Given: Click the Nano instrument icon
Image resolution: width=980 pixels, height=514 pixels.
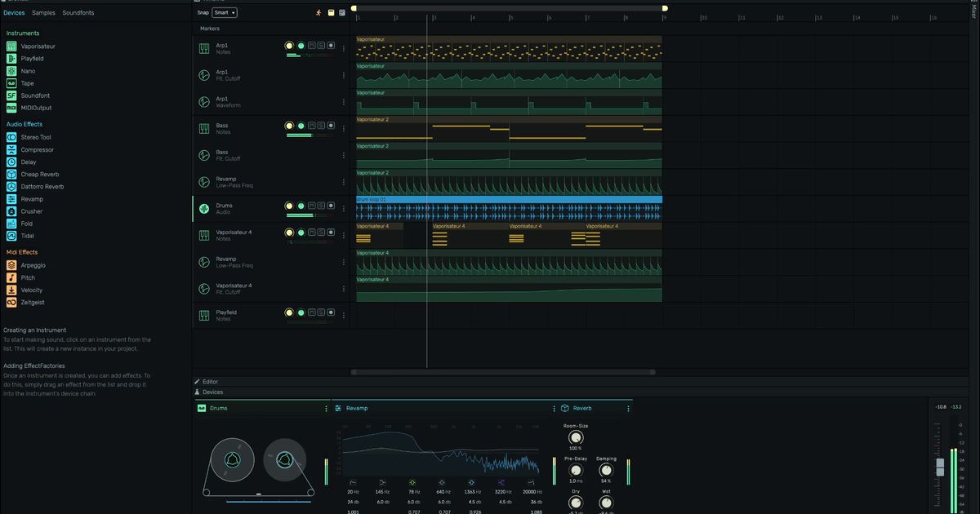Looking at the screenshot, I should tap(11, 71).
